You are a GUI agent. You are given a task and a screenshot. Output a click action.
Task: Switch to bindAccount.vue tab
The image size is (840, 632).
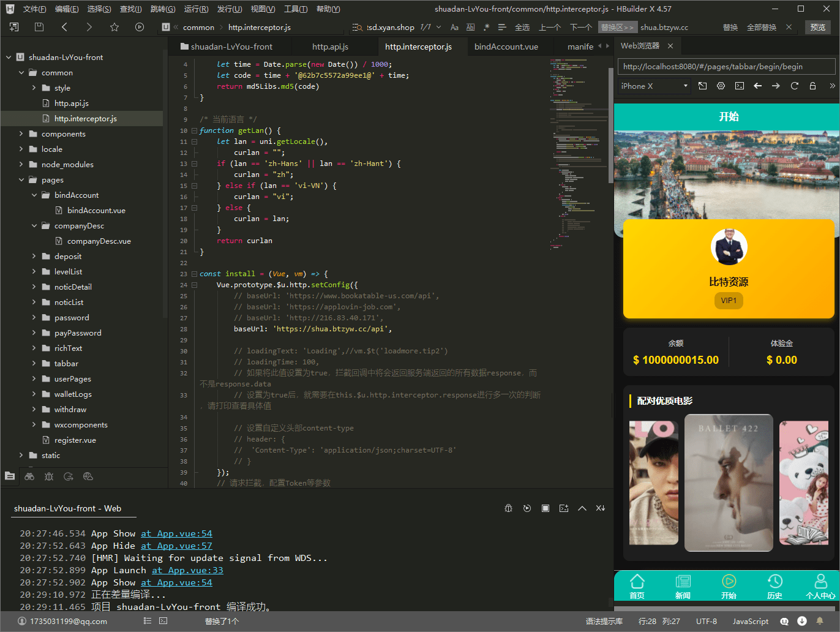506,47
